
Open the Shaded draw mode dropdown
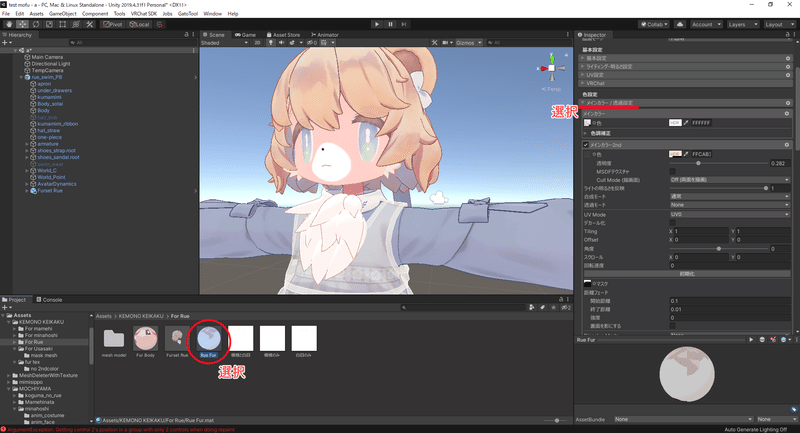coord(224,43)
